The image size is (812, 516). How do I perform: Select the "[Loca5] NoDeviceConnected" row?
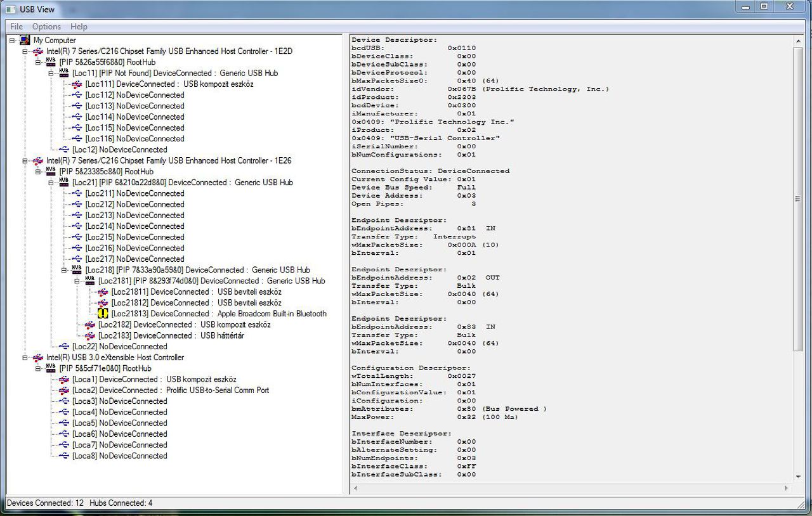click(x=120, y=423)
